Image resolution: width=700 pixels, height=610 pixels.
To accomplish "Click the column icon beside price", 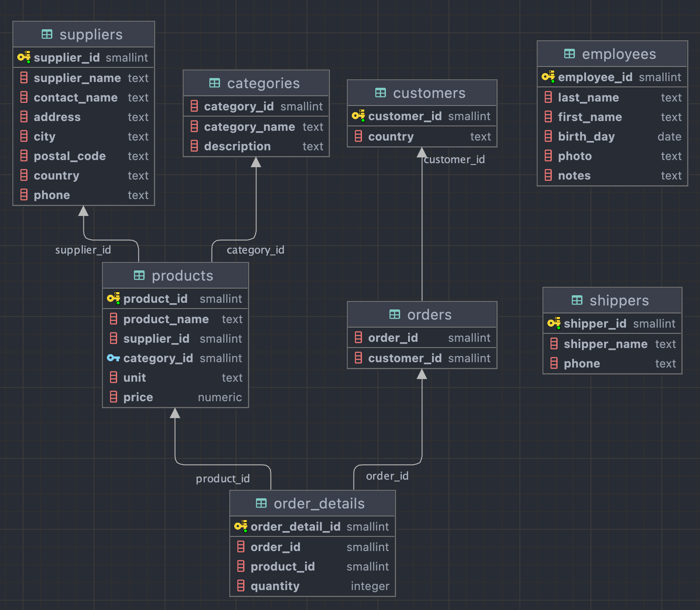I will pyautogui.click(x=114, y=397).
